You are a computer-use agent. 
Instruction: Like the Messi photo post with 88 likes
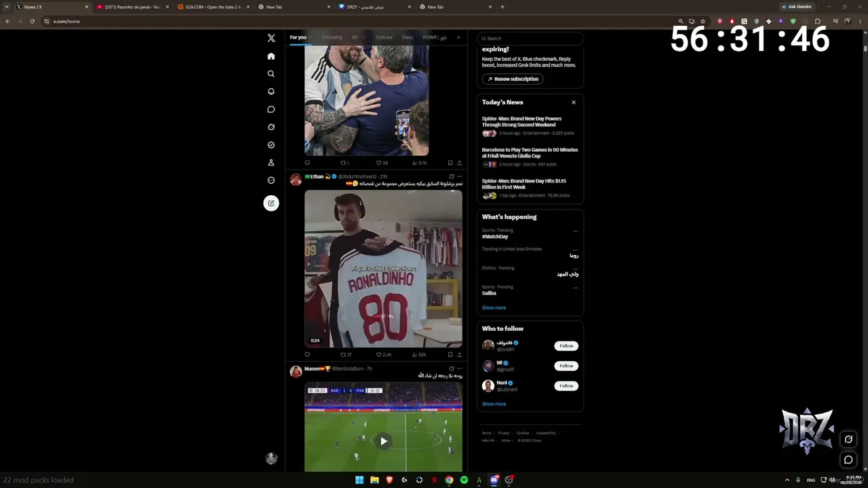[382, 163]
